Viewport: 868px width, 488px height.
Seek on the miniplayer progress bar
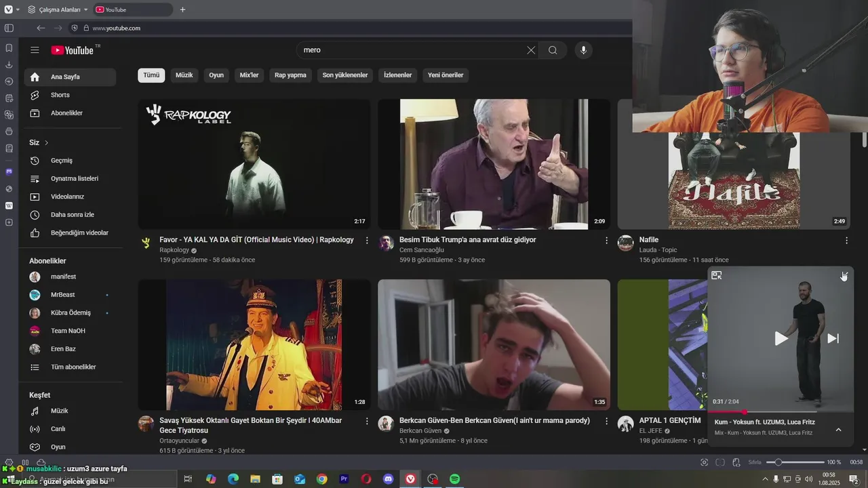[781, 412]
